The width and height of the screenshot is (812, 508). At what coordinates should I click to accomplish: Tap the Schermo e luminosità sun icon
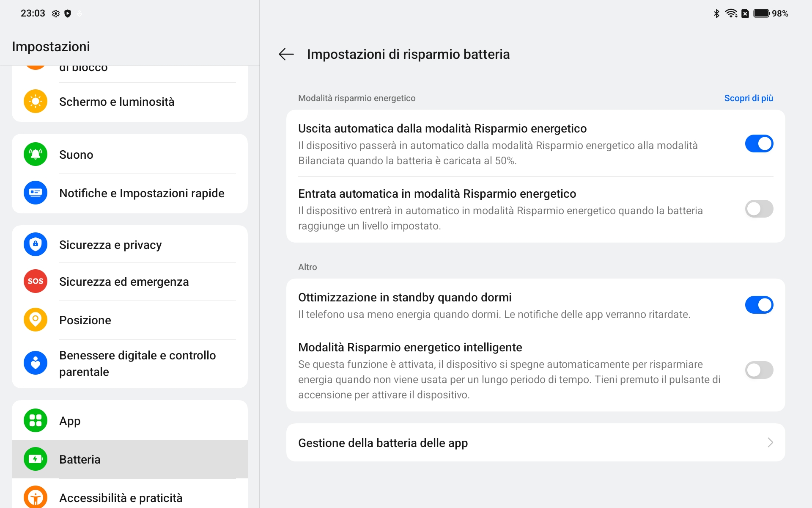(36, 102)
